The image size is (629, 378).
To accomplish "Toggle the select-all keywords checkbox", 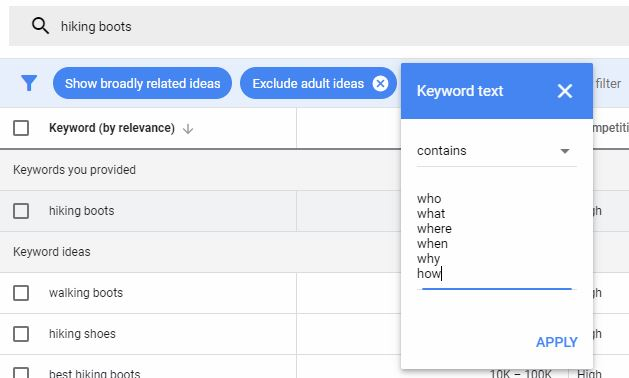I will coord(21,128).
